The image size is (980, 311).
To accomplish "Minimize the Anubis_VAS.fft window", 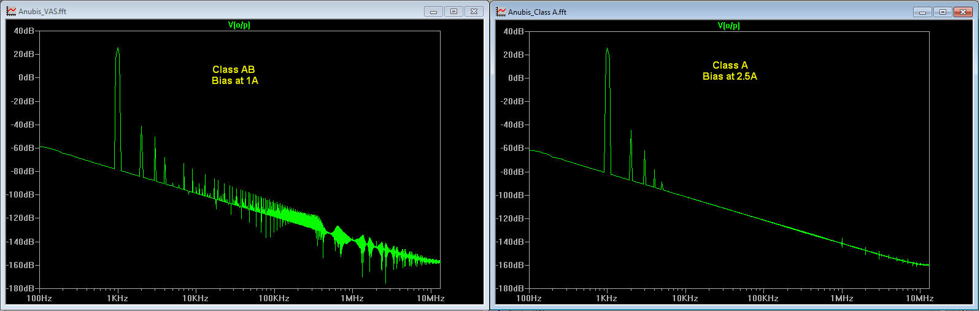I will tap(434, 11).
